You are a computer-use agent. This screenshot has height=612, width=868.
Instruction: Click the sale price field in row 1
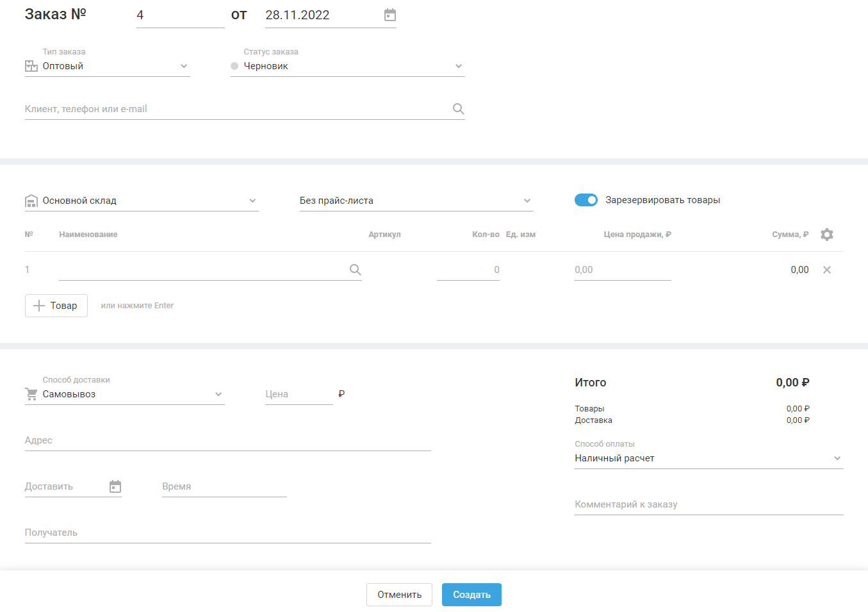point(623,270)
